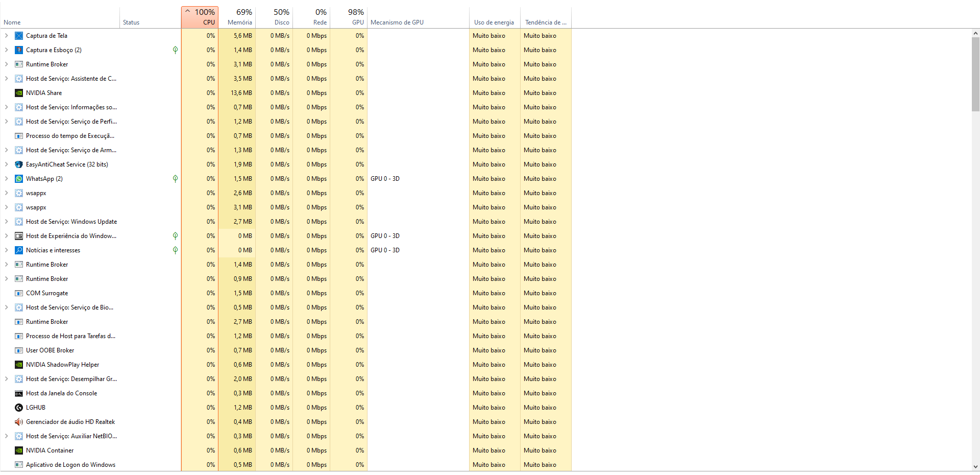This screenshot has width=980, height=475.
Task: Click the LGHUB process icon
Action: [19, 408]
